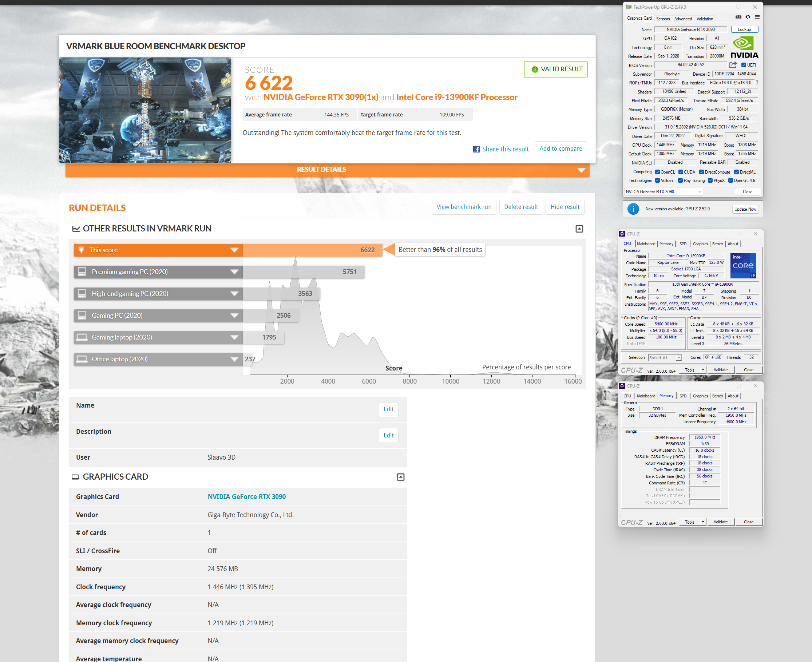This screenshot has width=812, height=662.
Task: Click Validate in the CPU-Z processor window
Action: pyautogui.click(x=721, y=370)
